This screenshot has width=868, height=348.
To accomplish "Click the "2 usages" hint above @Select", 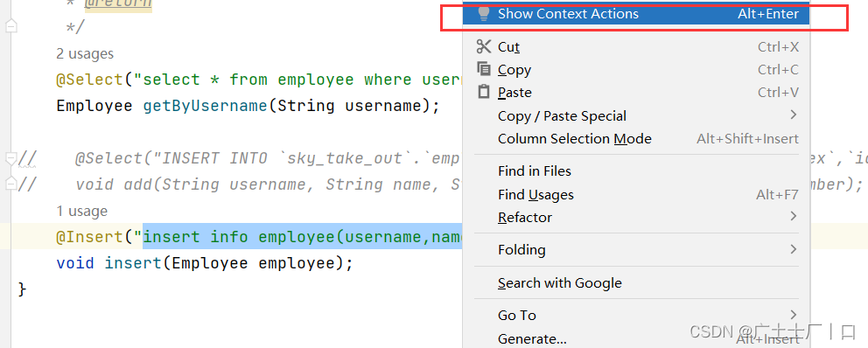I will tap(85, 53).
